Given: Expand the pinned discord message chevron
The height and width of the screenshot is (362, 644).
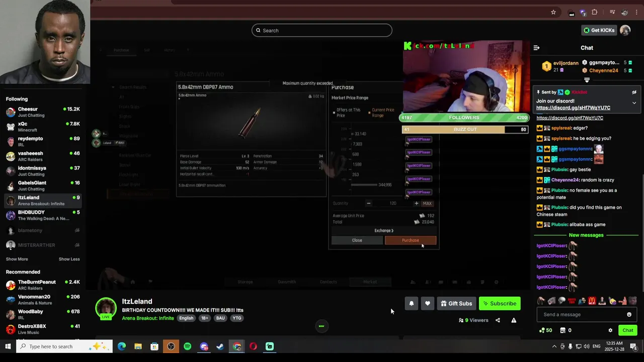Looking at the screenshot, I should click(x=634, y=103).
